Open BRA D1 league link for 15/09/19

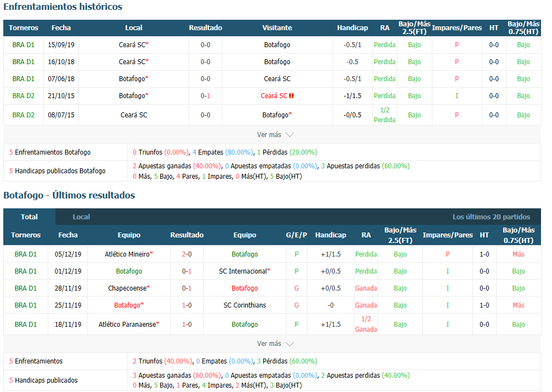(x=23, y=45)
